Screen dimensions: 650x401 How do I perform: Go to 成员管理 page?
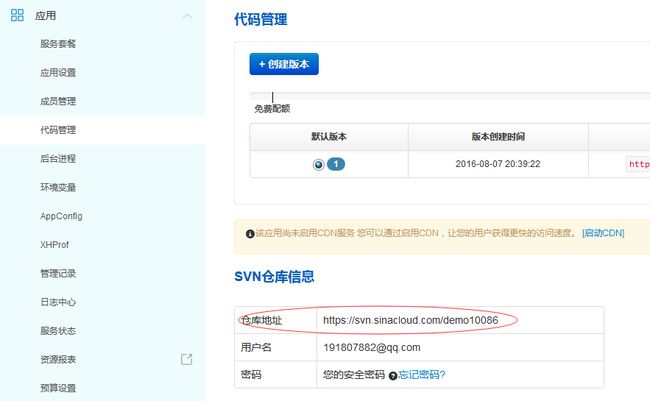[x=58, y=101]
